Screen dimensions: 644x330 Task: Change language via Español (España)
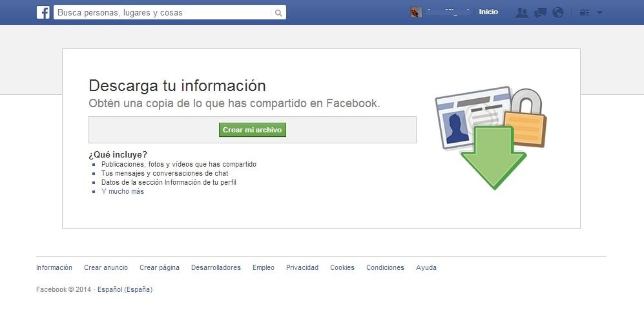coord(125,290)
